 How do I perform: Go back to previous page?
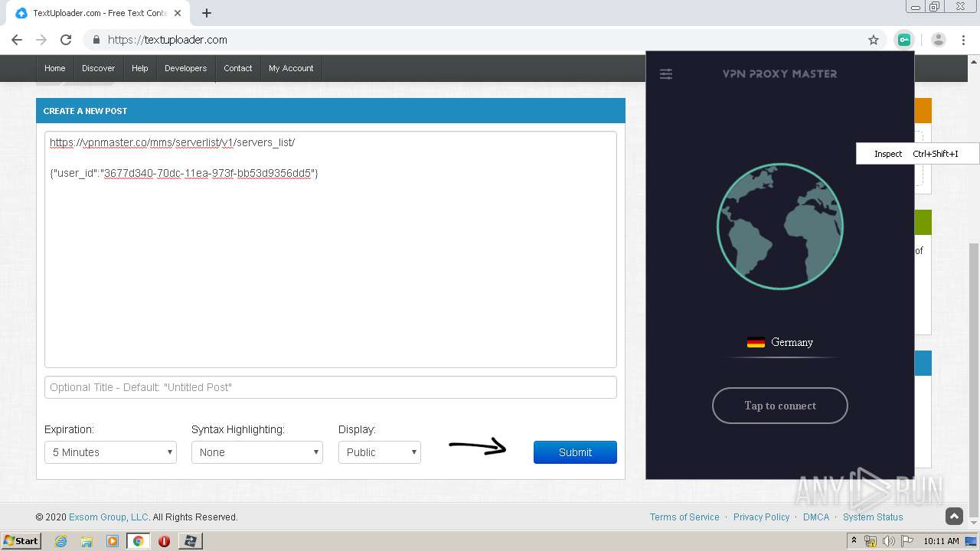tap(17, 40)
